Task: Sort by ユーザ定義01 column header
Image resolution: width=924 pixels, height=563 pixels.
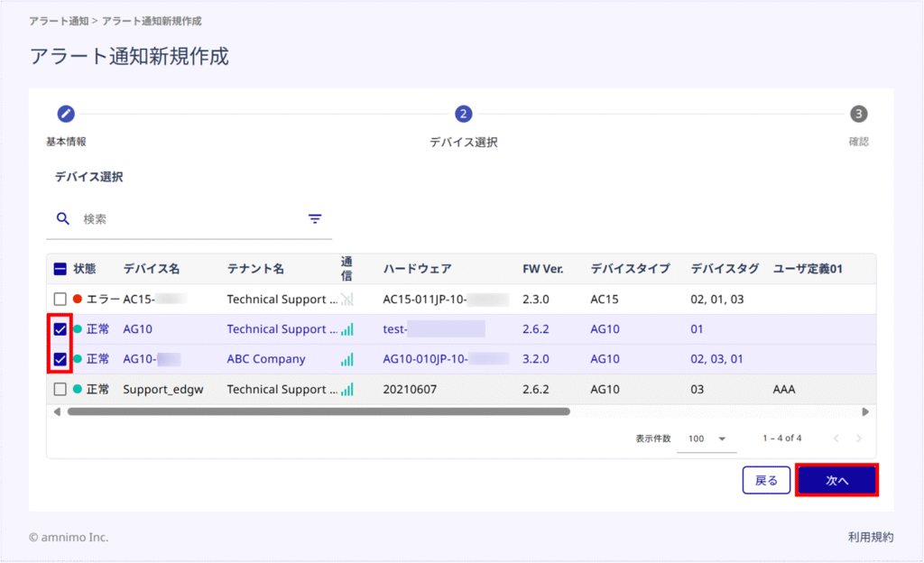Action: 808,269
